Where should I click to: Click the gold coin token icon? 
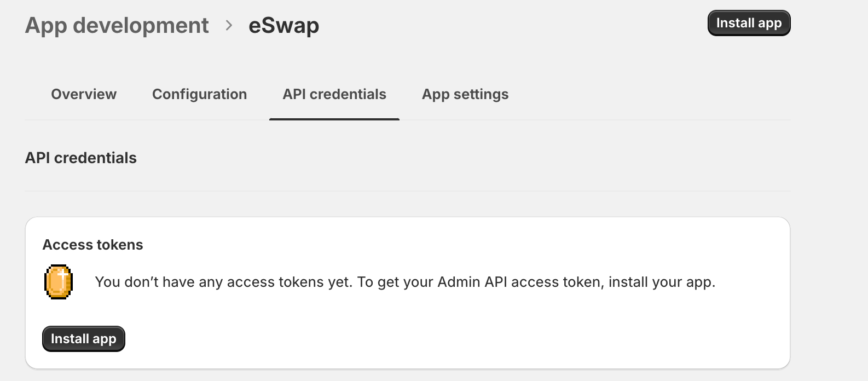(59, 282)
